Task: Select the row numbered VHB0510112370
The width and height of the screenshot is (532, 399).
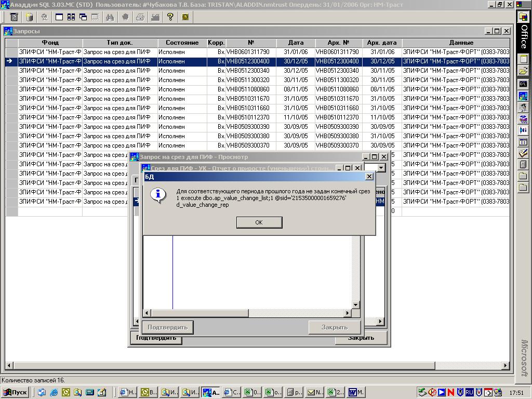Action: click(258, 117)
